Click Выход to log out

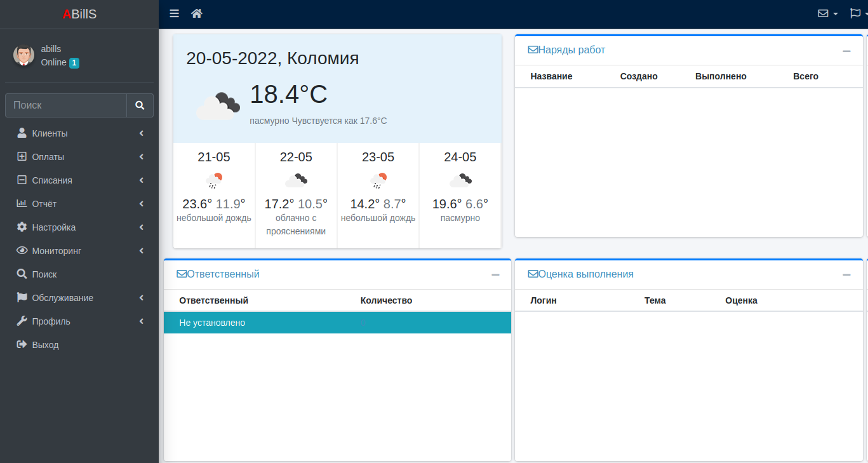point(45,345)
